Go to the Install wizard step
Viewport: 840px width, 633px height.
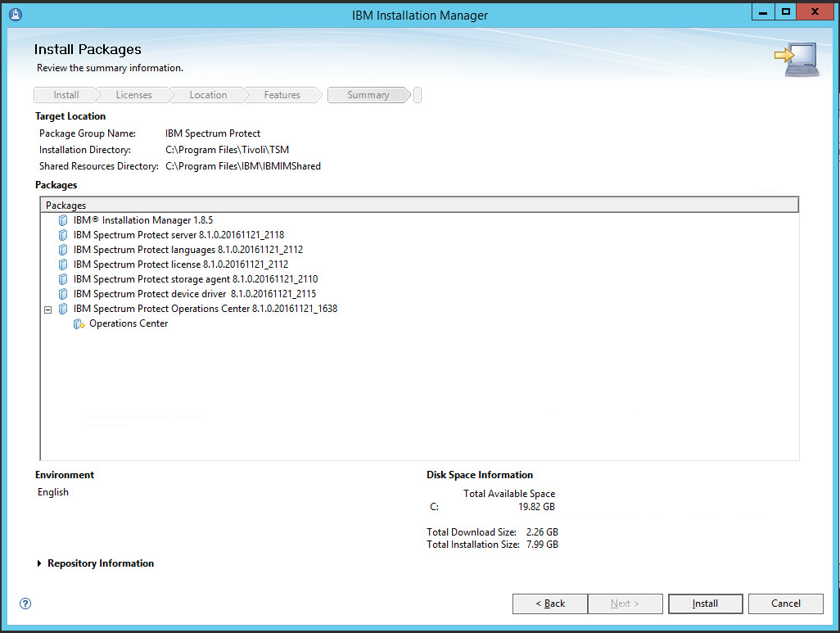point(65,95)
